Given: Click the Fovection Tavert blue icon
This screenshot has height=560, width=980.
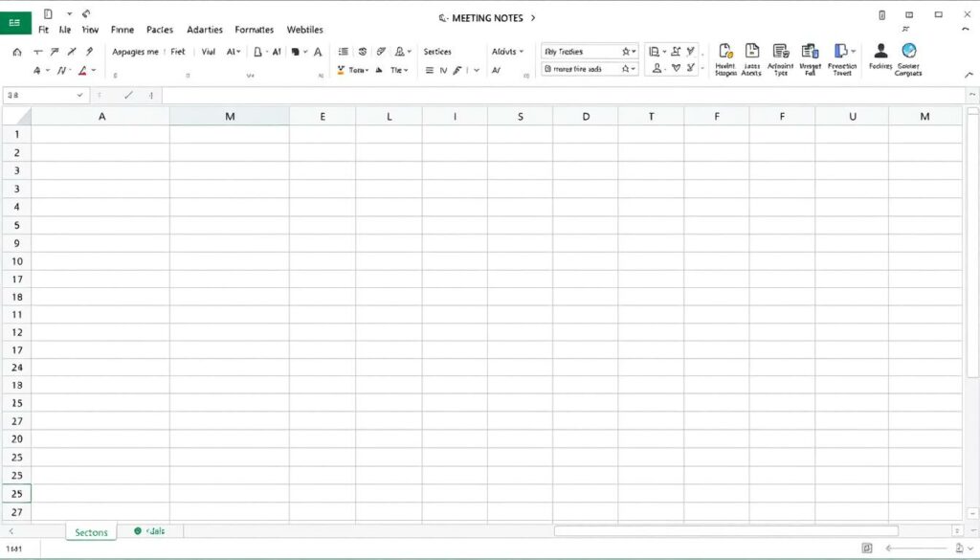Looking at the screenshot, I should pos(842,59).
